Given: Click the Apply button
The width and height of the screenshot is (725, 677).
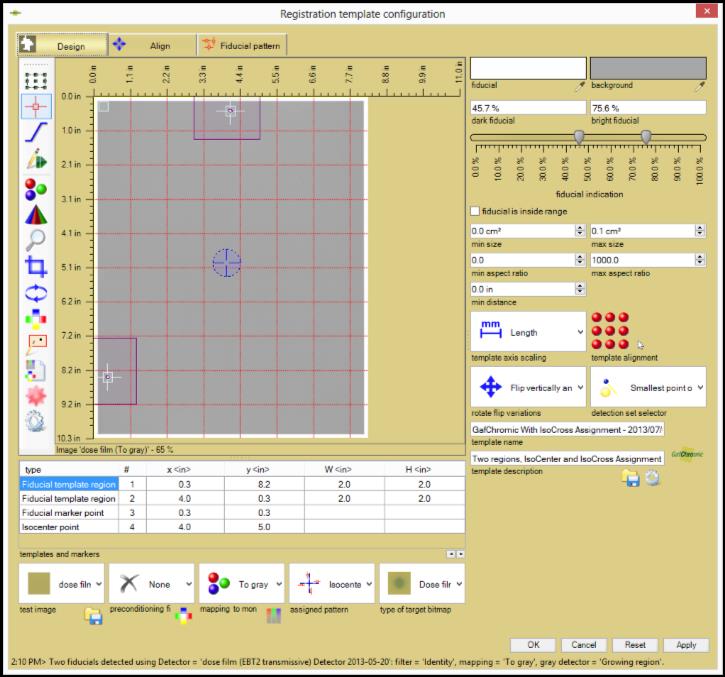Looking at the screenshot, I should point(686,645).
